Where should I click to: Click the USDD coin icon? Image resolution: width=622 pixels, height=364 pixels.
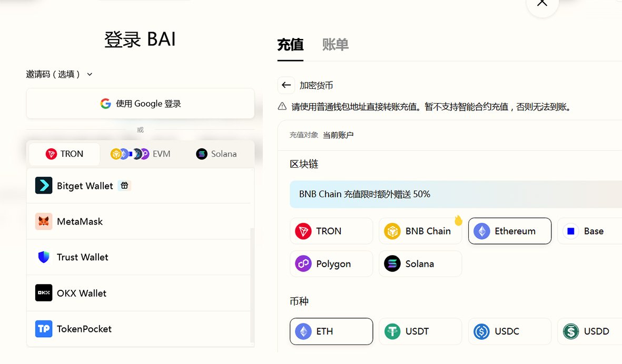(x=571, y=331)
